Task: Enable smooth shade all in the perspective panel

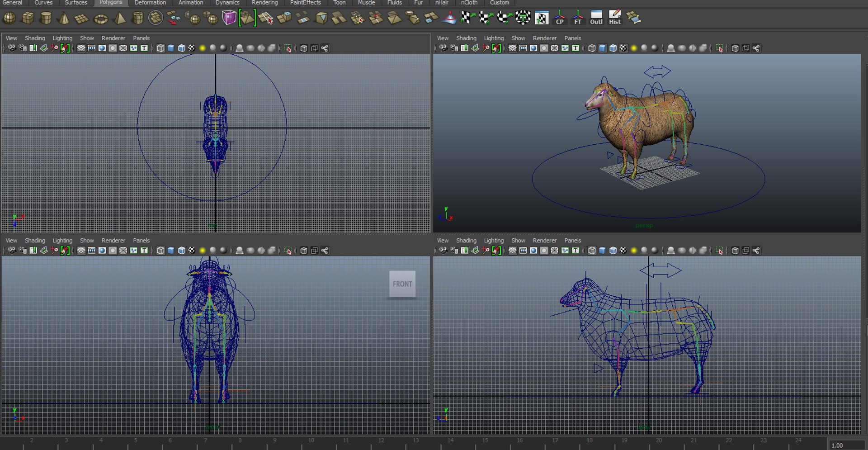Action: (x=602, y=48)
